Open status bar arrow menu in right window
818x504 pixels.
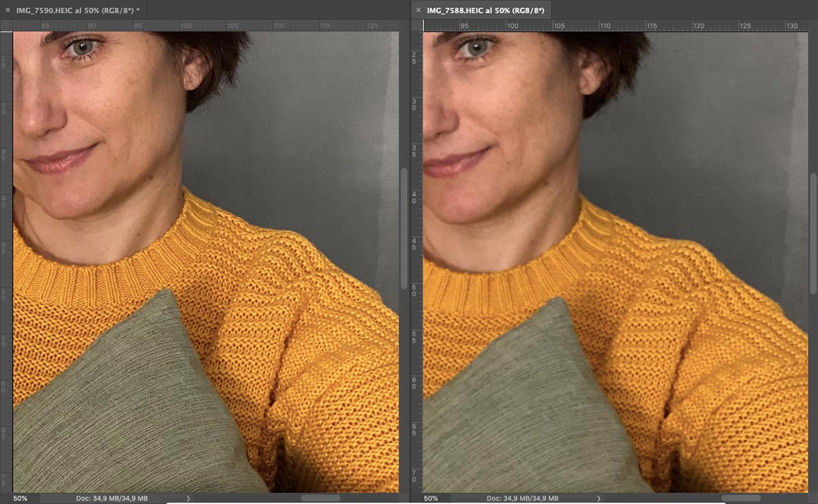[x=599, y=499]
